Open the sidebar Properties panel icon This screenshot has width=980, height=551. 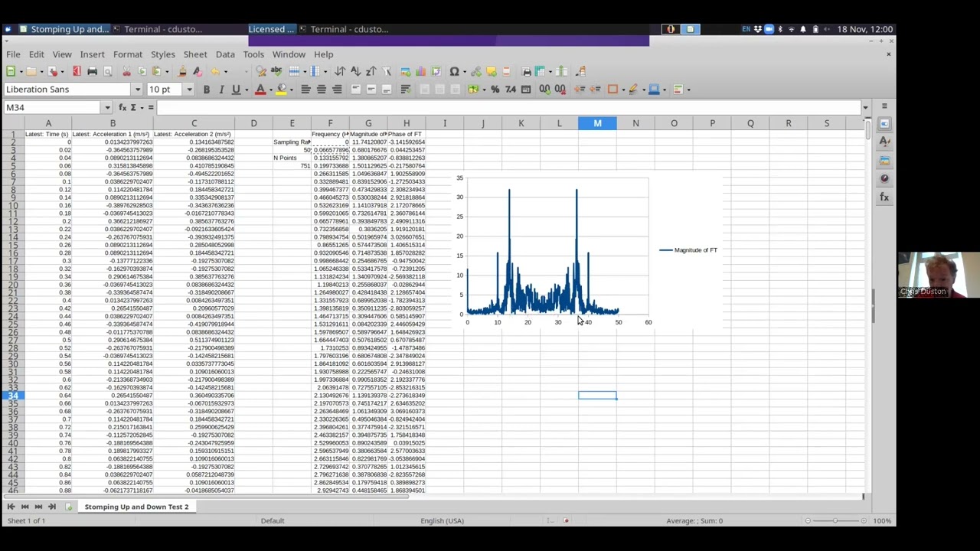[x=884, y=124]
